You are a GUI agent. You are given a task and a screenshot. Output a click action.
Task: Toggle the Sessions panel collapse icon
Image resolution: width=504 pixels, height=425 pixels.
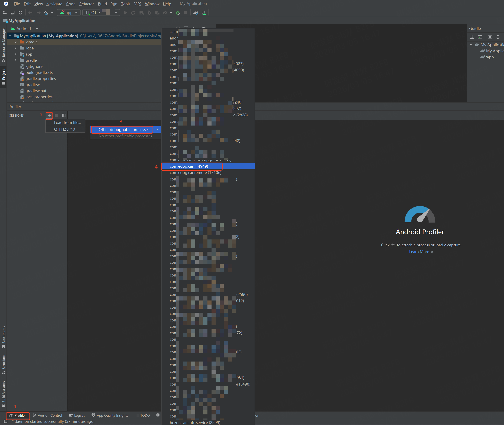(64, 115)
